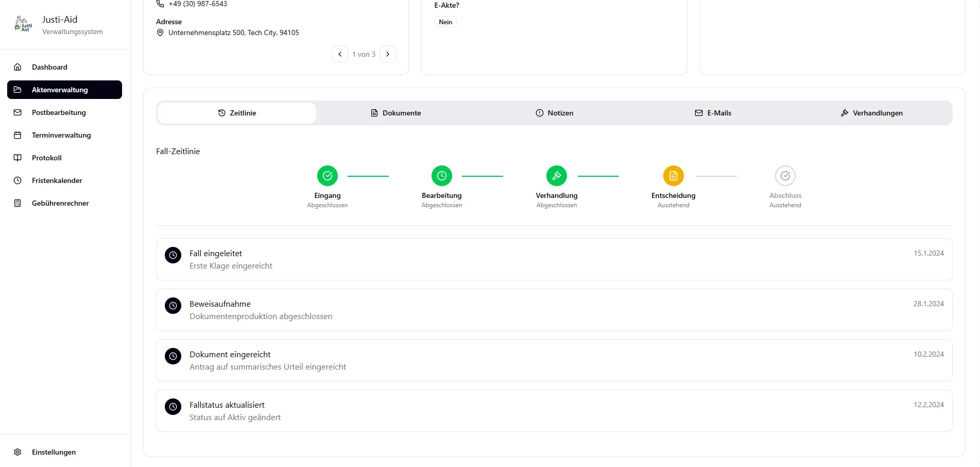The height and width of the screenshot is (467, 980).
Task: Click clock icon beside Beweisaufnahme entry
Action: point(173,306)
